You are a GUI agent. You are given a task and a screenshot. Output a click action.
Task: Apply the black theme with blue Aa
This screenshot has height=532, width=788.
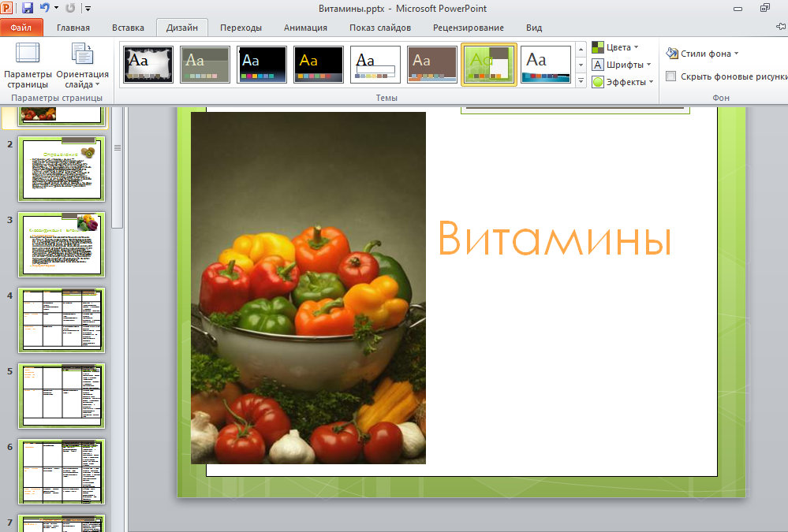pos(262,65)
